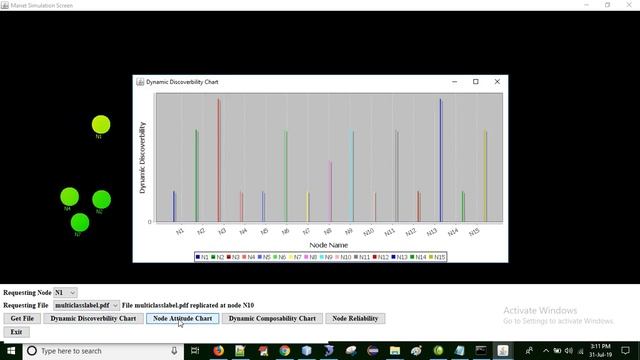Viewport: 640px width, 360px height.
Task: Click the Java icon in chart window title
Action: tap(140, 82)
